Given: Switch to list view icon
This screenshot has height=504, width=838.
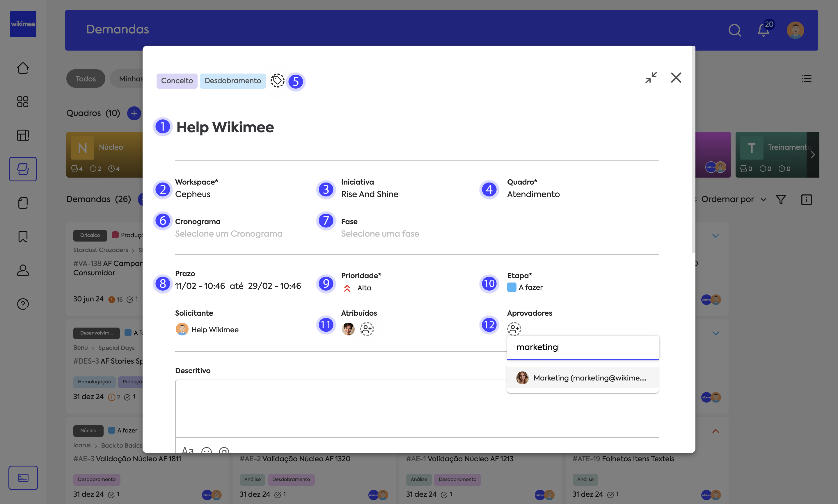Looking at the screenshot, I should click(x=806, y=79).
